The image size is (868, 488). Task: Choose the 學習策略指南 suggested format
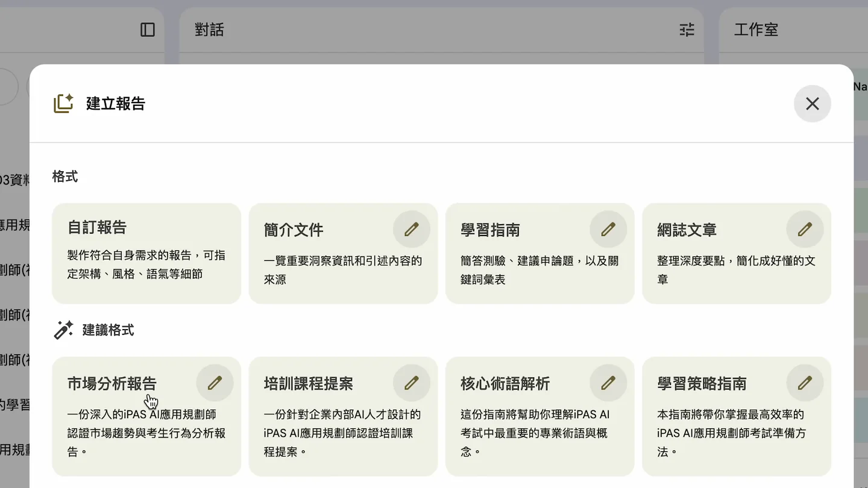click(x=737, y=416)
